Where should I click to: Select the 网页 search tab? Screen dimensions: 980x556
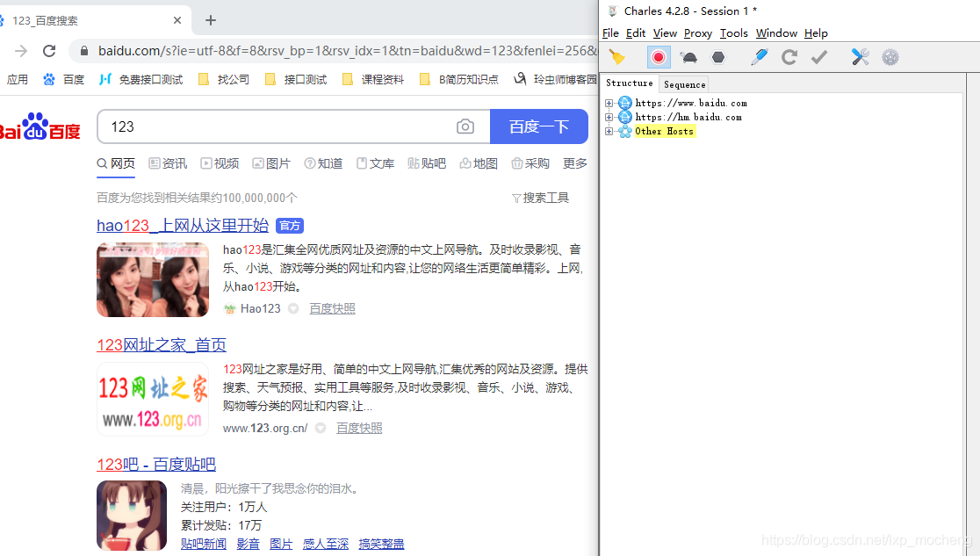tap(116, 164)
